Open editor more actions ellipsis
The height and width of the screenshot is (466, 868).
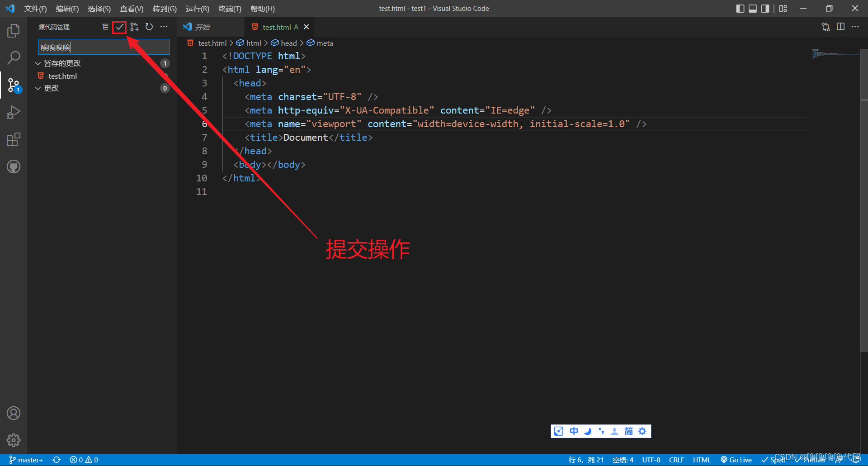[x=855, y=27]
